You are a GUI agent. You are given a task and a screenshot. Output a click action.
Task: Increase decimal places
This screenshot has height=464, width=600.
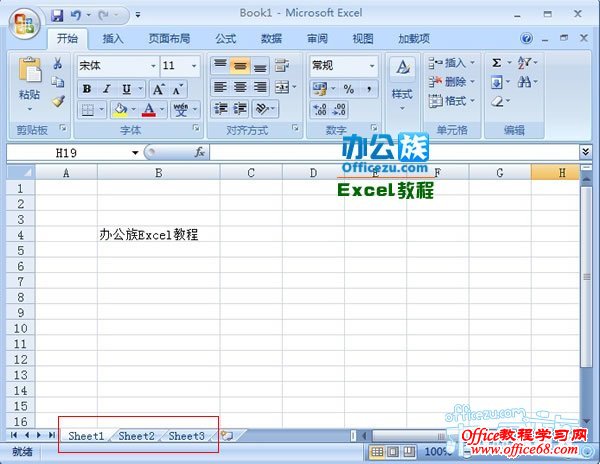tap(320, 110)
